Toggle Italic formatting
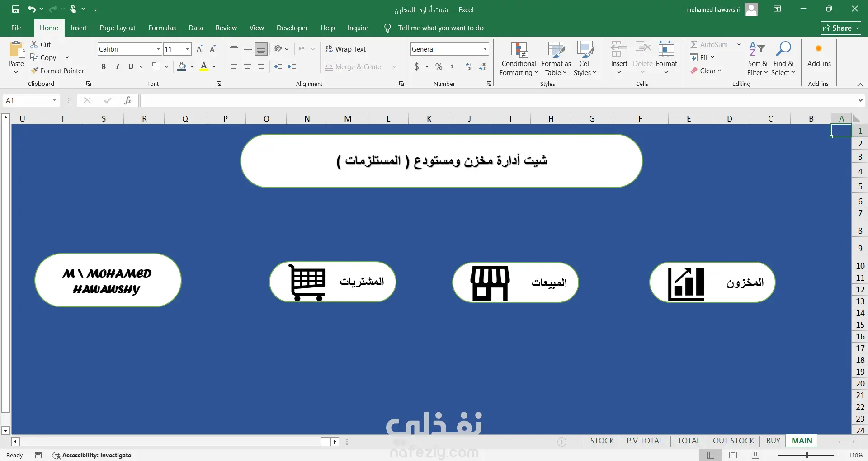Image resolution: width=868 pixels, height=461 pixels. (118, 66)
